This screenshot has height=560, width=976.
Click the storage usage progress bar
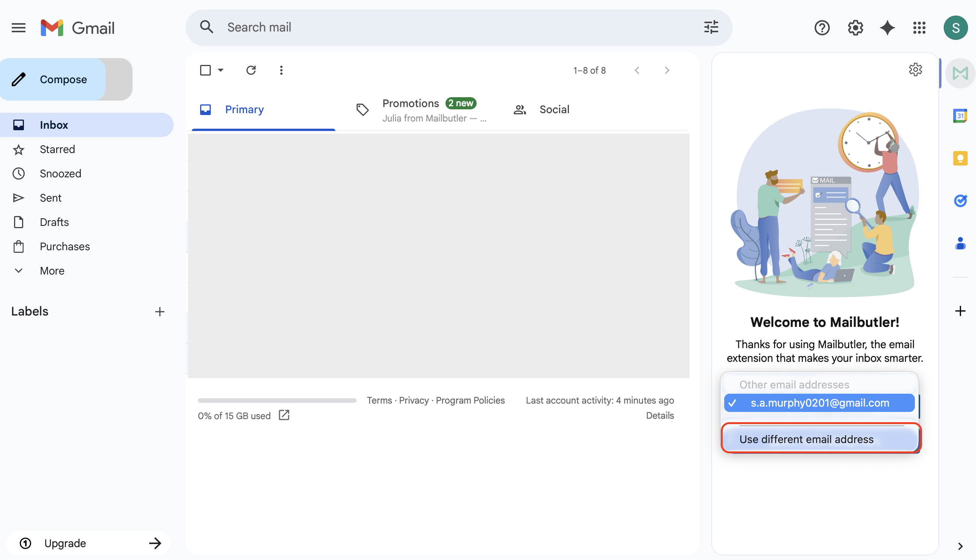[277, 401]
